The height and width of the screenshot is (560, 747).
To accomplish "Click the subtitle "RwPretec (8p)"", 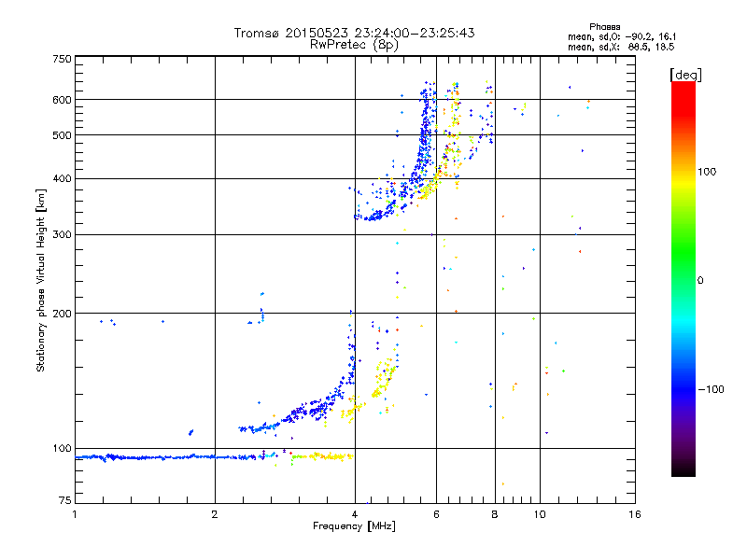I will pos(354,45).
